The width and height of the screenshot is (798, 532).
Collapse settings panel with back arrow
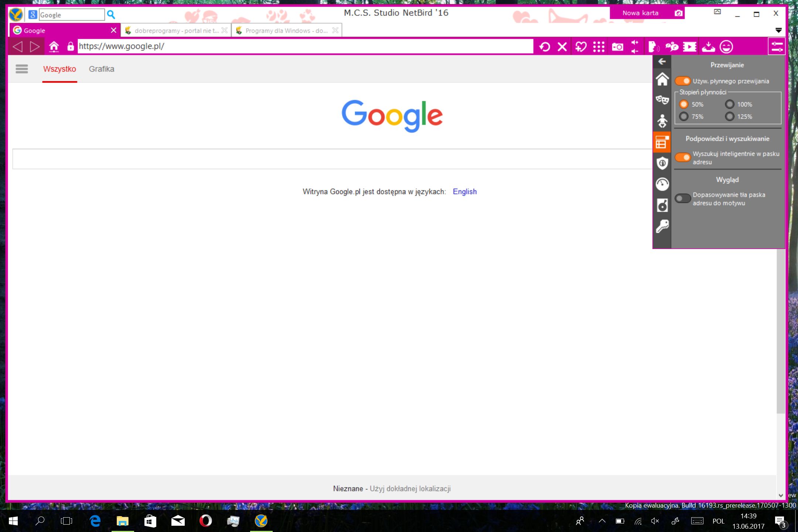pyautogui.click(x=662, y=61)
